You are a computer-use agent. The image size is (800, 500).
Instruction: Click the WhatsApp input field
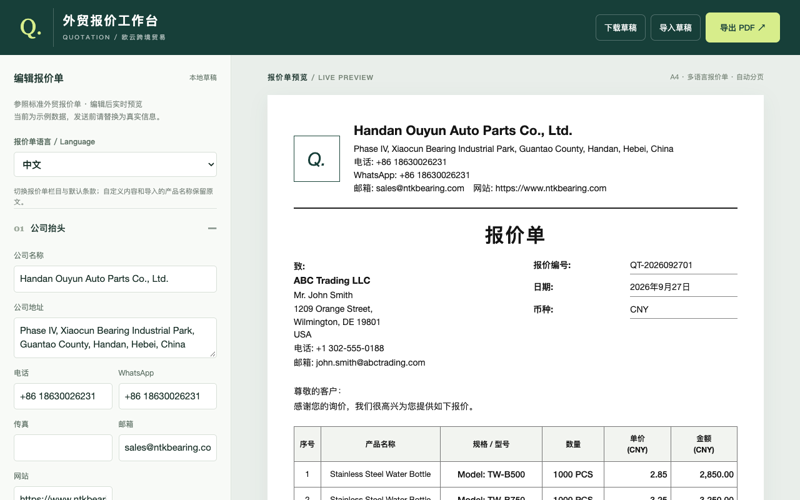[168, 396]
